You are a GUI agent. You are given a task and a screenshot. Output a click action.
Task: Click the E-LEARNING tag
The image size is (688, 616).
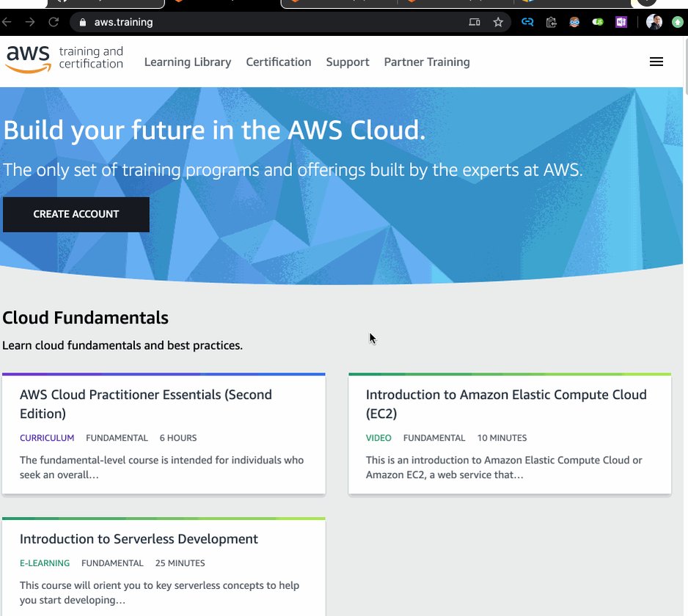point(45,563)
